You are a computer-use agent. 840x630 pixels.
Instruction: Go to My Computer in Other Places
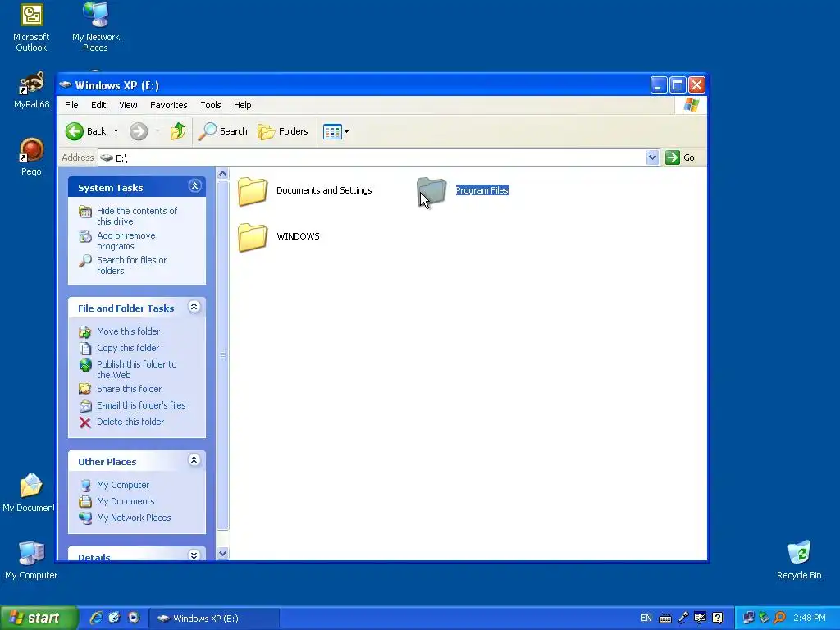point(123,485)
